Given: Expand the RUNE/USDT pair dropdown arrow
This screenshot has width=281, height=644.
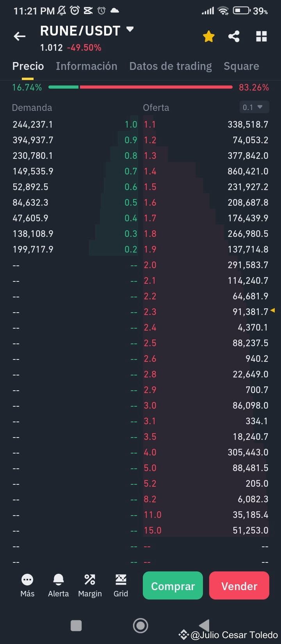Looking at the screenshot, I should pyautogui.click(x=130, y=29).
